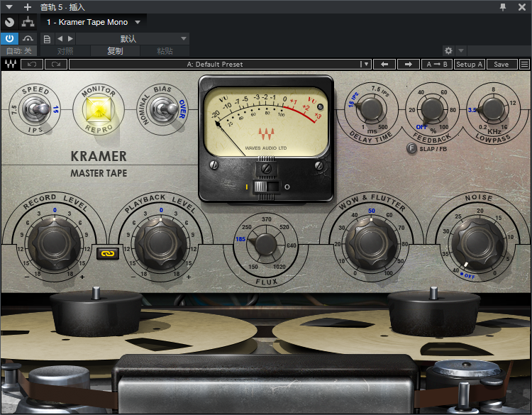
Task: Open the preset file page icon
Action: pos(47,39)
